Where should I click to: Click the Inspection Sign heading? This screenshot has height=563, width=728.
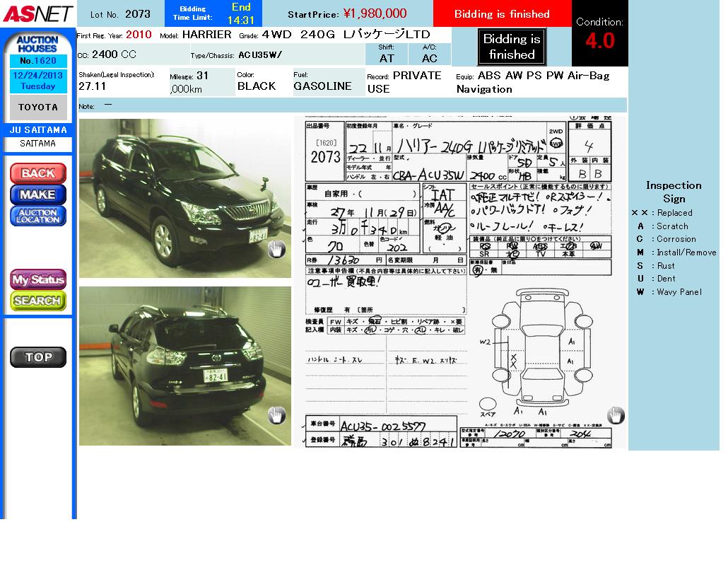(x=674, y=192)
